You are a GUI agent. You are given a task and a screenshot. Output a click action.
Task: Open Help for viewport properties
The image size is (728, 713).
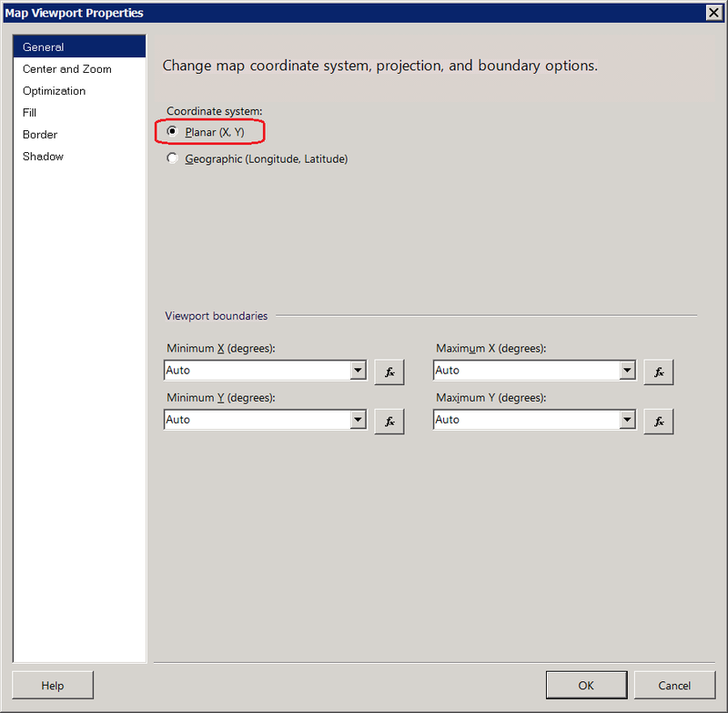point(52,685)
